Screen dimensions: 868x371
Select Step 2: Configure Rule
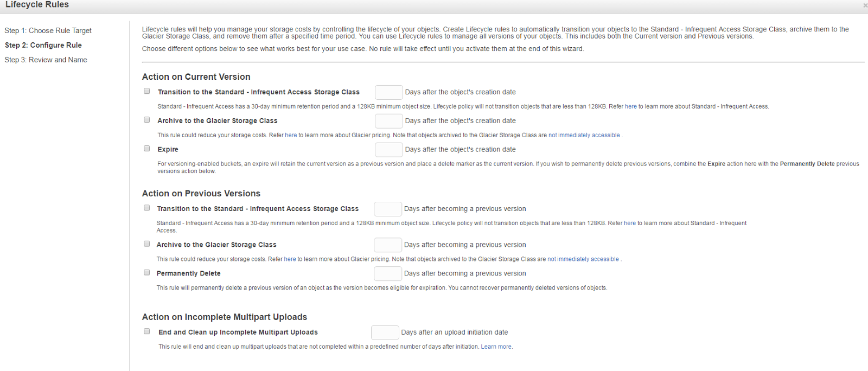43,46
